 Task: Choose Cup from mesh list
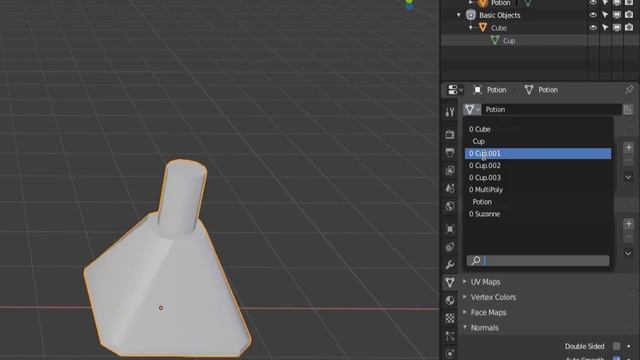538,141
